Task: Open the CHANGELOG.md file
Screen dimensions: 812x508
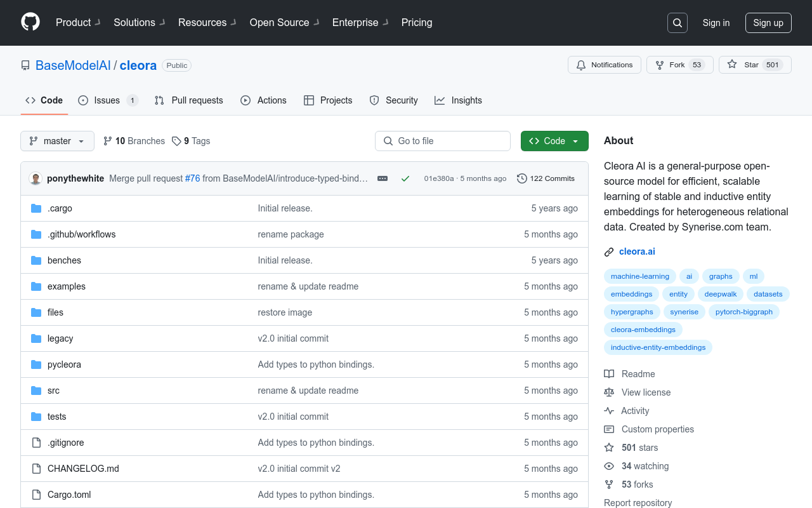Action: click(x=83, y=469)
